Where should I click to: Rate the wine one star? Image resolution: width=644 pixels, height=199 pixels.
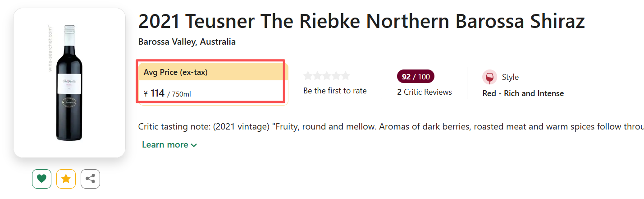click(308, 76)
